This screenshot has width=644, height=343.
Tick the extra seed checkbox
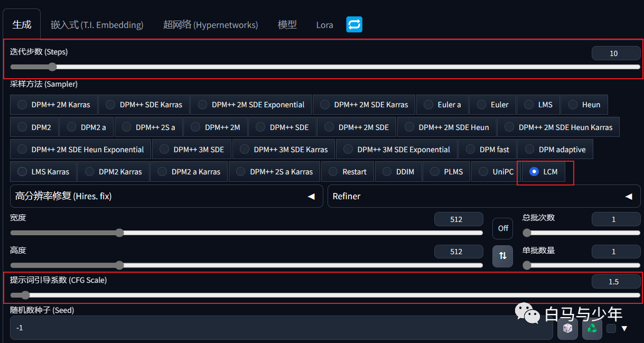pyautogui.click(x=611, y=328)
